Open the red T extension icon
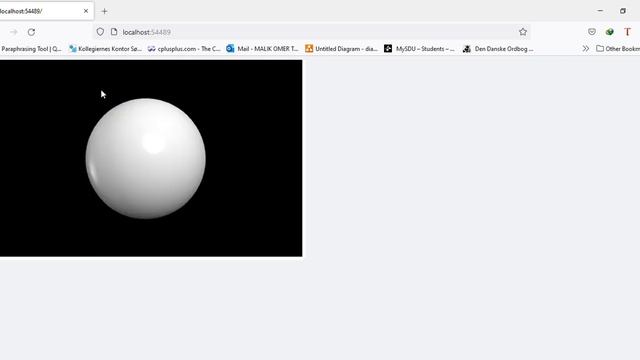Viewport: 640px width, 360px height. (x=627, y=32)
